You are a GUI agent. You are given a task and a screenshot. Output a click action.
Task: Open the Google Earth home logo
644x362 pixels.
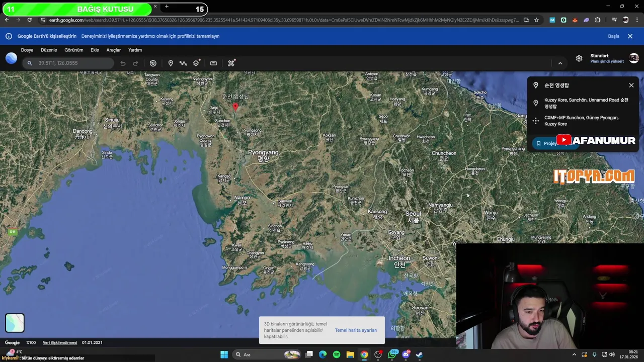click(x=11, y=58)
